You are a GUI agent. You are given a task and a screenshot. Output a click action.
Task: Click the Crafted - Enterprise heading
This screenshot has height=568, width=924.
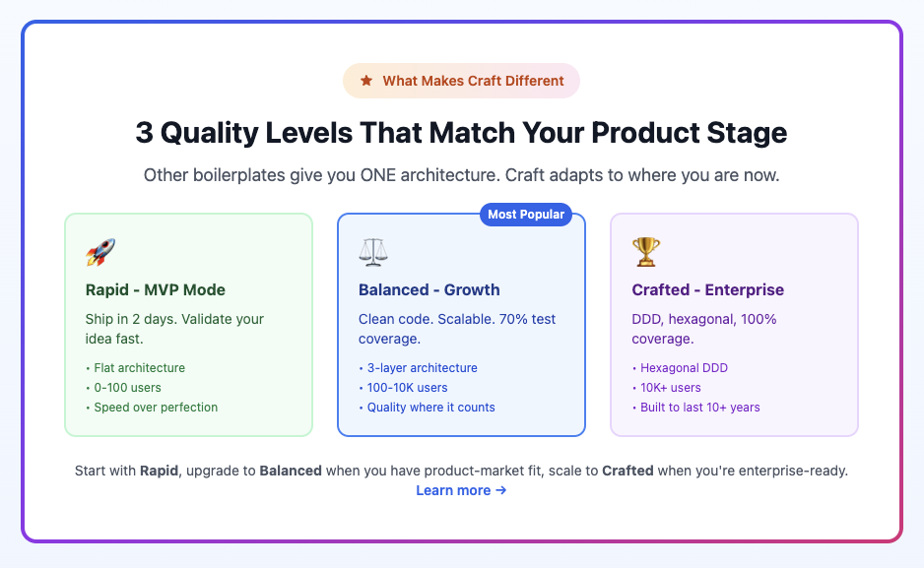(x=707, y=289)
